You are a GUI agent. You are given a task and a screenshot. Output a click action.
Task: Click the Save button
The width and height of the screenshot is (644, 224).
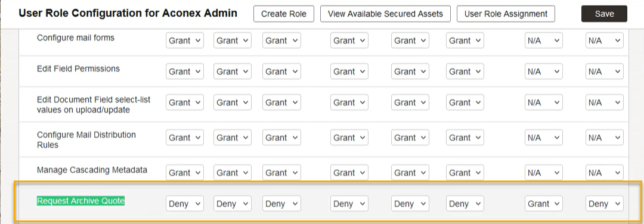pos(604,14)
